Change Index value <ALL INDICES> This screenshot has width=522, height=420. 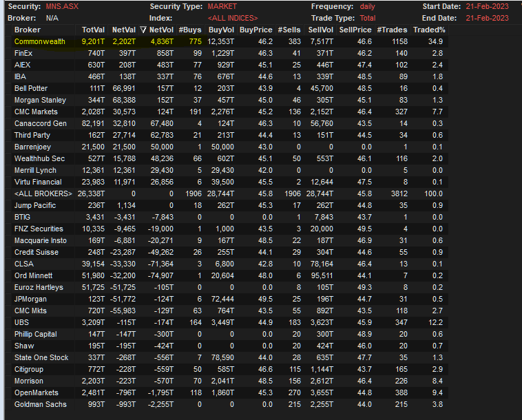click(233, 19)
